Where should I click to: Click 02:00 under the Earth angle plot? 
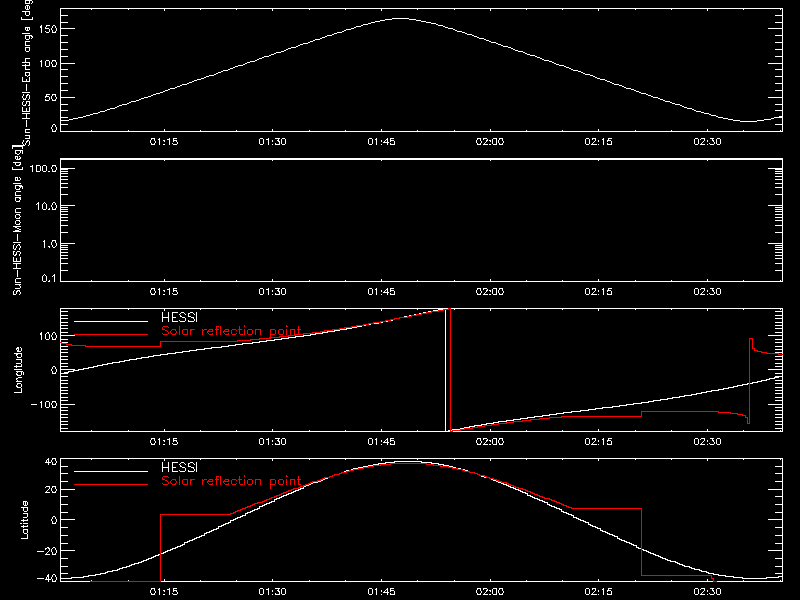coord(490,142)
